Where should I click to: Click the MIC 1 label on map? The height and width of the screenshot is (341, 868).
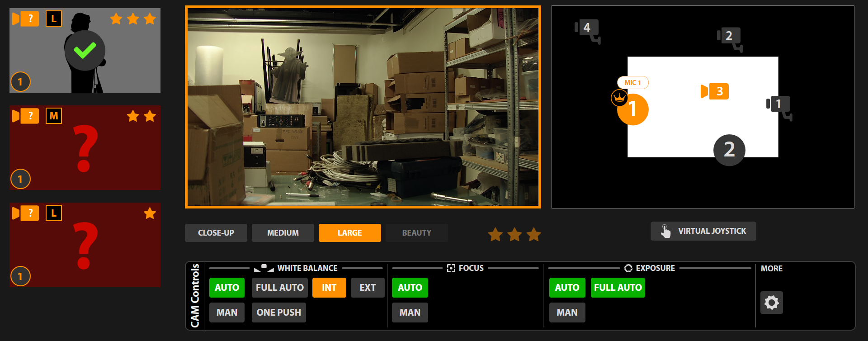tap(632, 83)
